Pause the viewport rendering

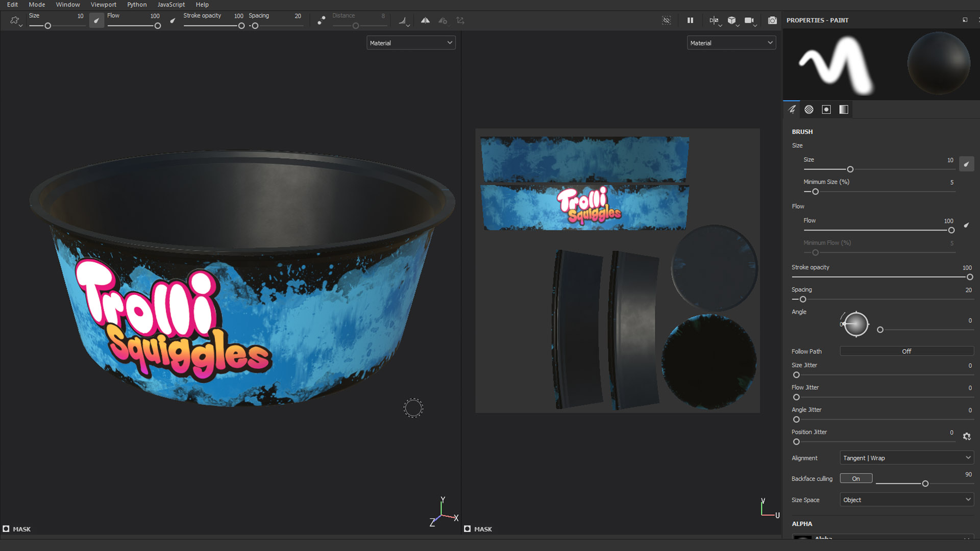pos(690,20)
